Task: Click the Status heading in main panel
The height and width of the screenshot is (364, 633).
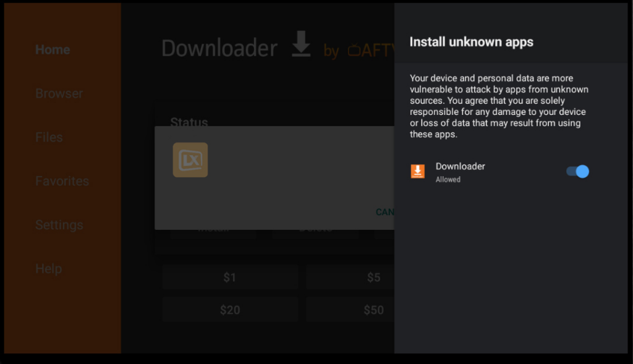Action: point(189,122)
